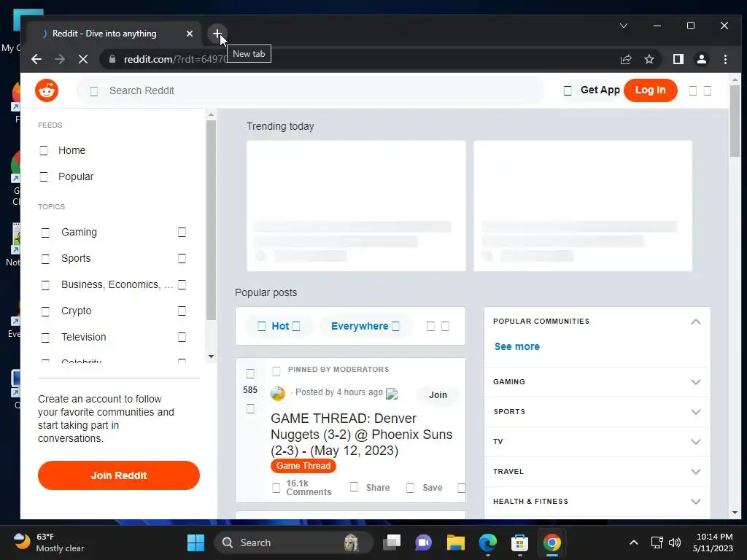The image size is (747, 560).
Task: Expand the Television topic in sidebar
Action: tap(182, 337)
